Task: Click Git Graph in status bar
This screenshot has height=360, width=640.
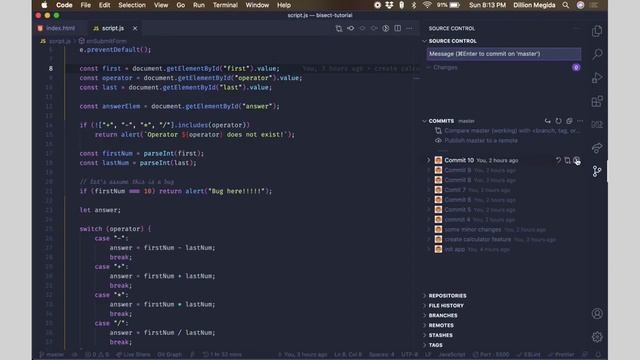Action: click(x=169, y=355)
